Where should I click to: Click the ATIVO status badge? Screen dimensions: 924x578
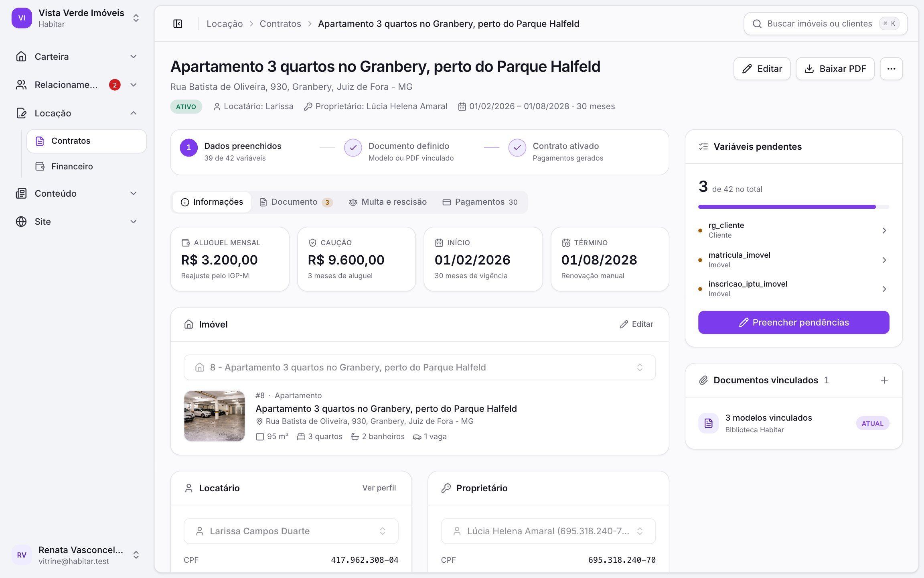pos(186,107)
